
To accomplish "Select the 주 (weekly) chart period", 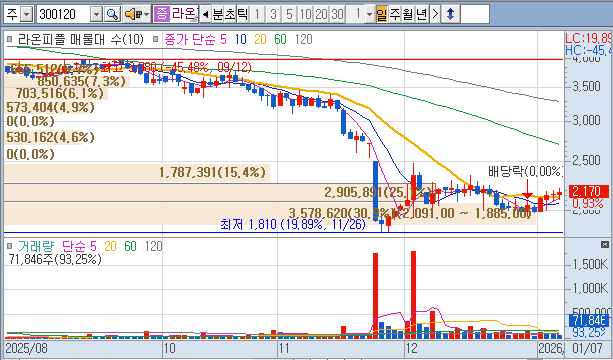I will point(395,14).
